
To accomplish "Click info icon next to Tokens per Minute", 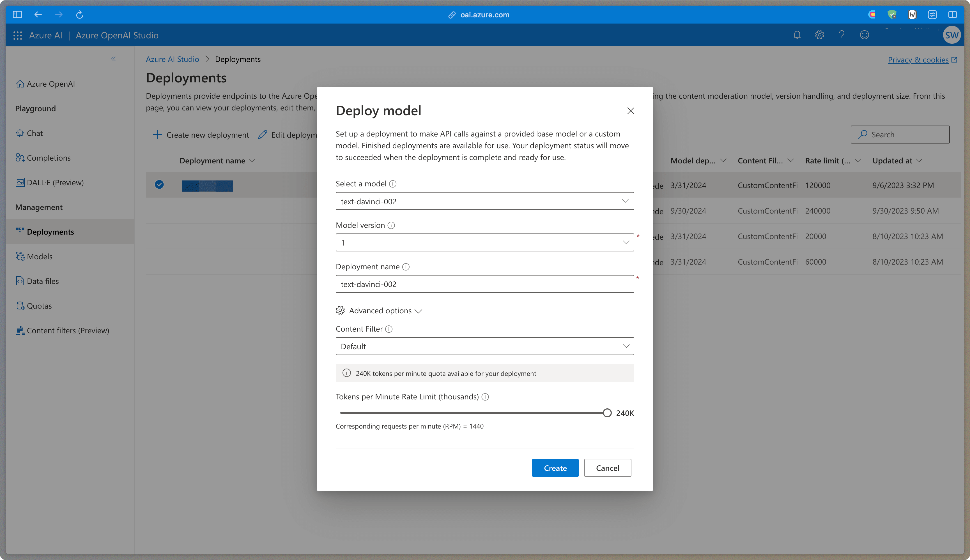I will 485,397.
